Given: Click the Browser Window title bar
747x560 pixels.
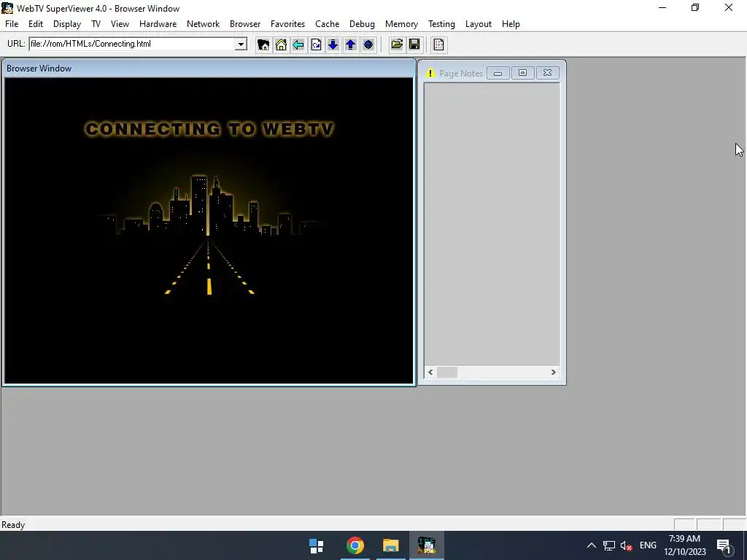Looking at the screenshot, I should click(x=209, y=69).
